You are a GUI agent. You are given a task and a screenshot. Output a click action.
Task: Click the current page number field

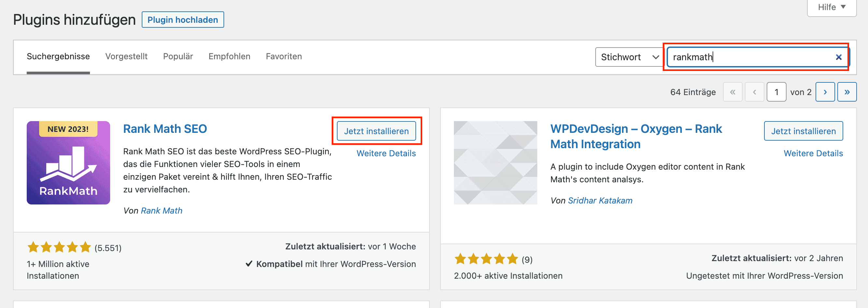[x=776, y=92]
